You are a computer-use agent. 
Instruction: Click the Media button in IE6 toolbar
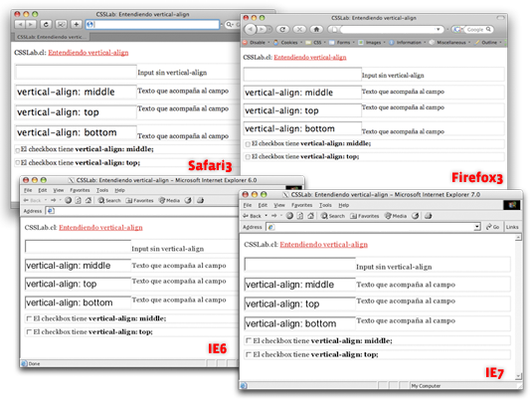[x=169, y=200]
